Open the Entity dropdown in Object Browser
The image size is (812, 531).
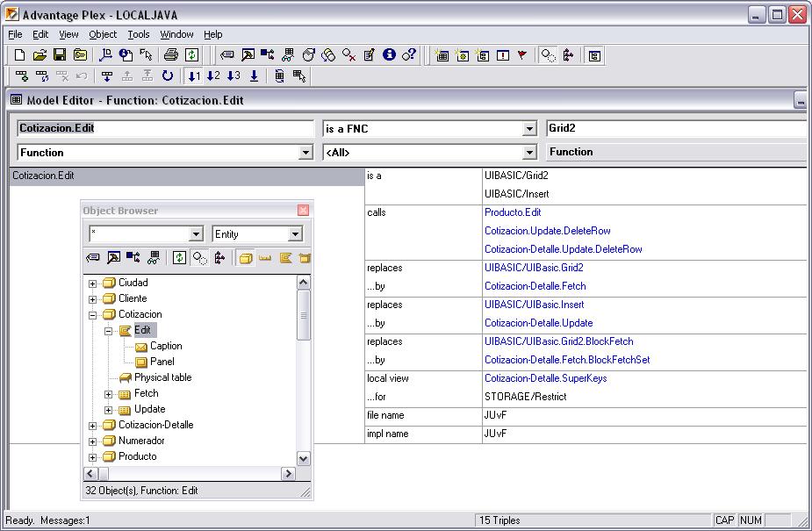[x=295, y=234]
